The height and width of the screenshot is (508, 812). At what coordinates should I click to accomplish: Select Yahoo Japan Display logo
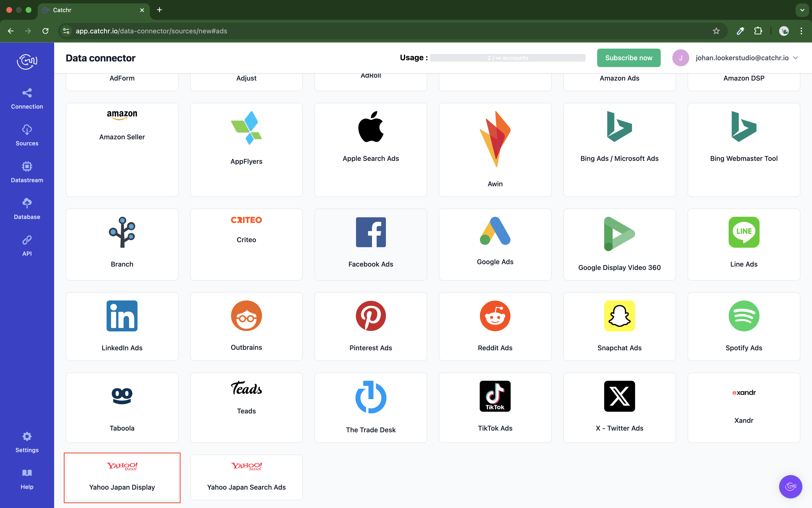pos(122,466)
